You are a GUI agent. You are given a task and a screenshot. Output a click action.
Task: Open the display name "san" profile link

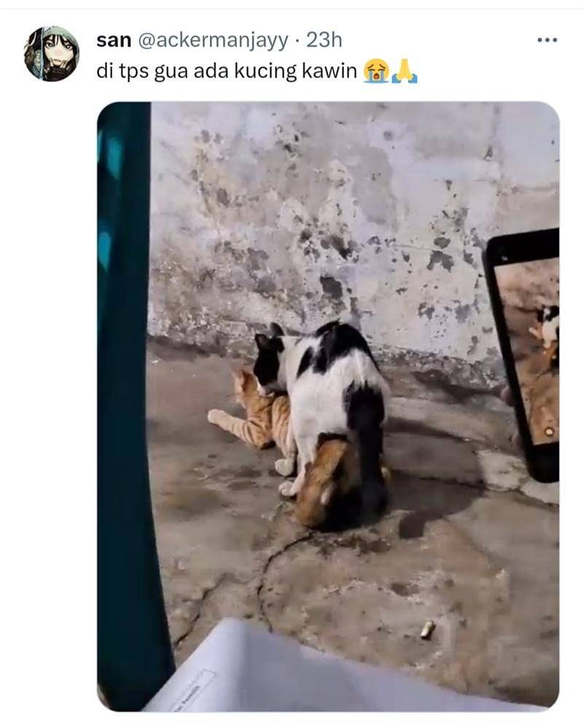tap(113, 40)
